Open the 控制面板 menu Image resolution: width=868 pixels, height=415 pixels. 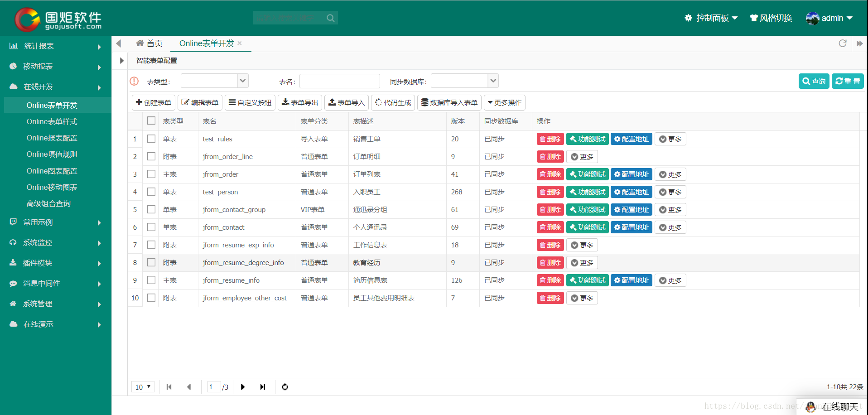click(711, 18)
